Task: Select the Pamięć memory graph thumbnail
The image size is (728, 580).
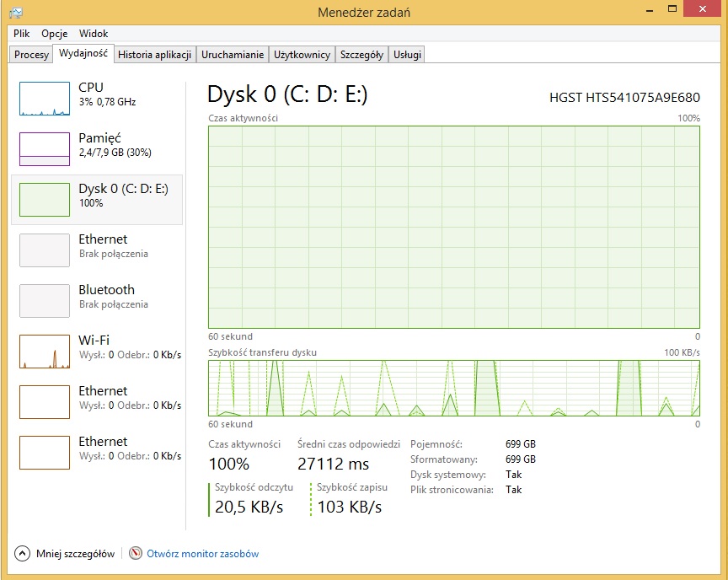Action: point(45,149)
